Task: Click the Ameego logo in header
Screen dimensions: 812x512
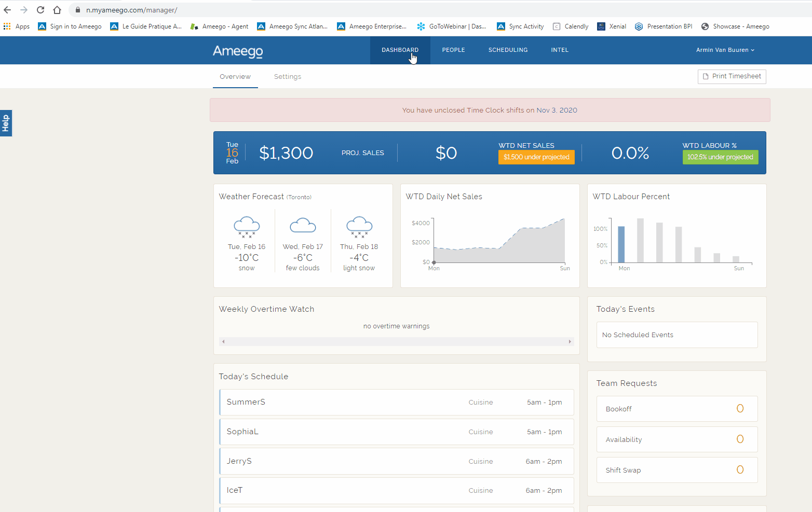Action: coord(238,51)
